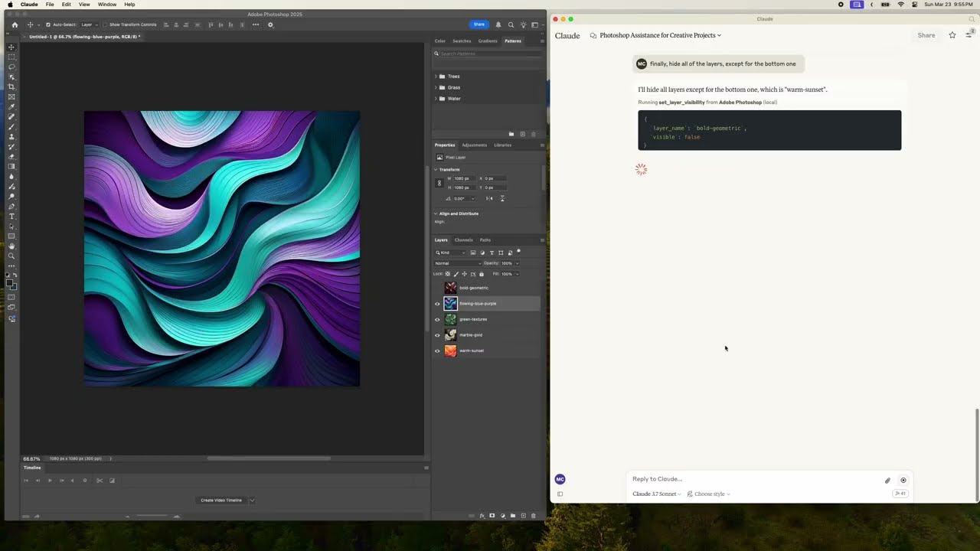Click delete layer trash icon in Layers panel

coord(534,516)
